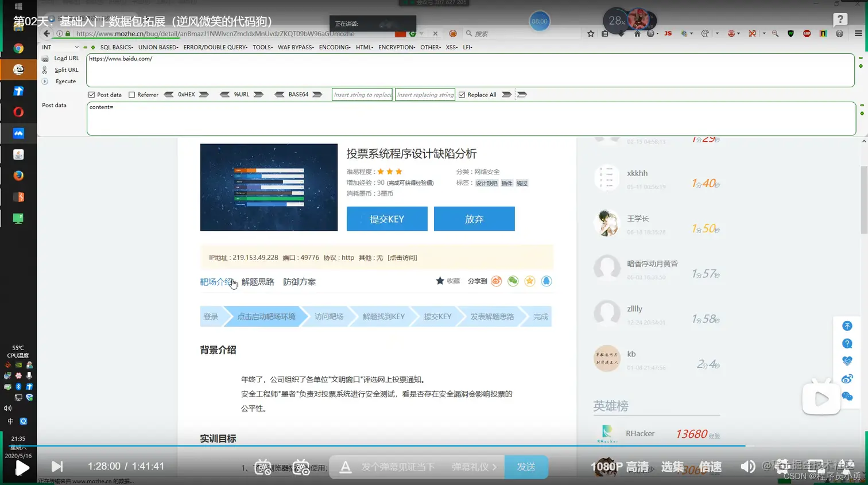Expand the UNION BASED menu
Screen dimensions: 868x485
tap(158, 47)
